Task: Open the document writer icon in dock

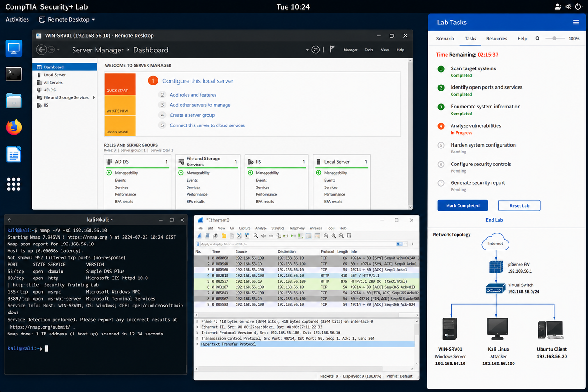Action: tap(14, 154)
